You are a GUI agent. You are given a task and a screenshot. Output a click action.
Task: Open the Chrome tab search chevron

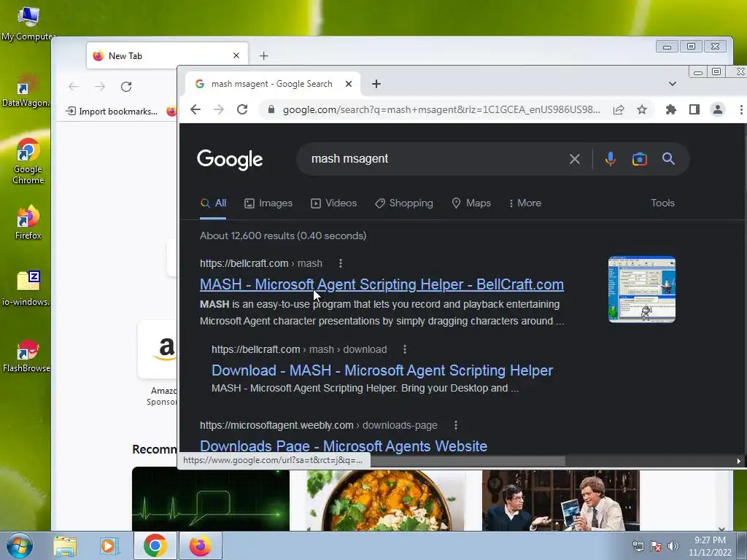click(x=672, y=84)
